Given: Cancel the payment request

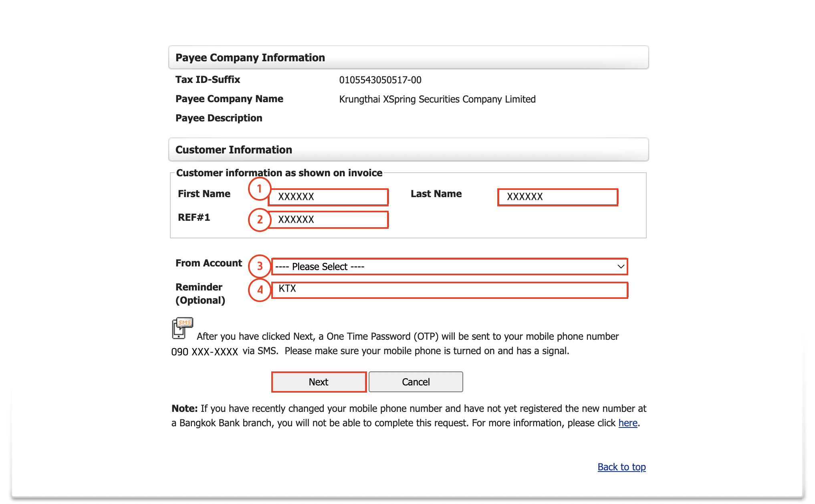Looking at the screenshot, I should (416, 382).
